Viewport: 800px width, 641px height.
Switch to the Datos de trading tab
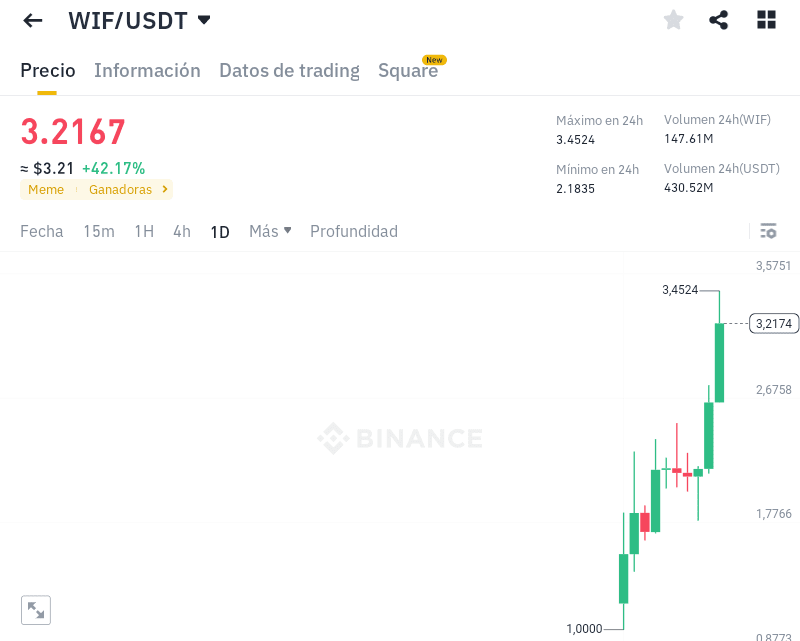289,70
